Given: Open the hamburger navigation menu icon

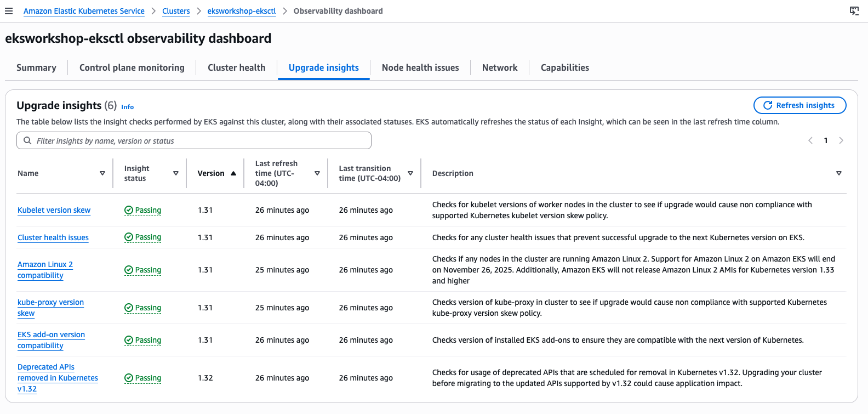Looking at the screenshot, I should 9,11.
